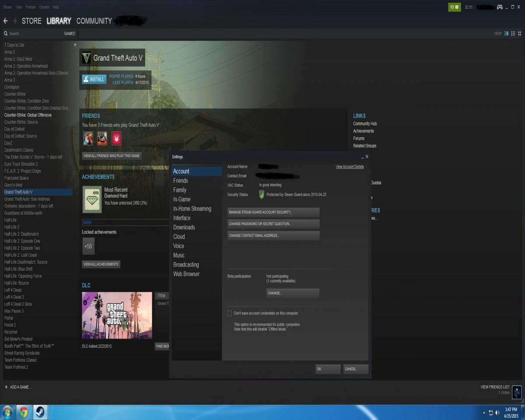
Task: Click the $2.85 wallet balance
Action: pos(469,7)
